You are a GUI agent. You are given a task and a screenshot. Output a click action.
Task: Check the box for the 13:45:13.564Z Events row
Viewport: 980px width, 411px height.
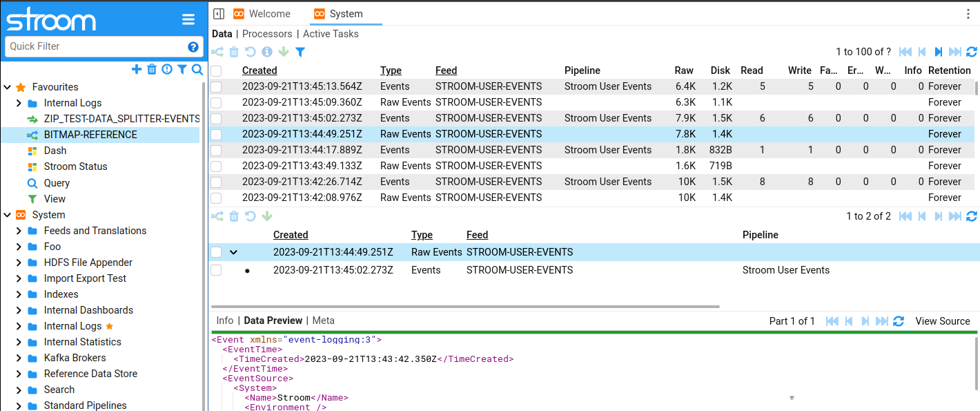click(216, 86)
